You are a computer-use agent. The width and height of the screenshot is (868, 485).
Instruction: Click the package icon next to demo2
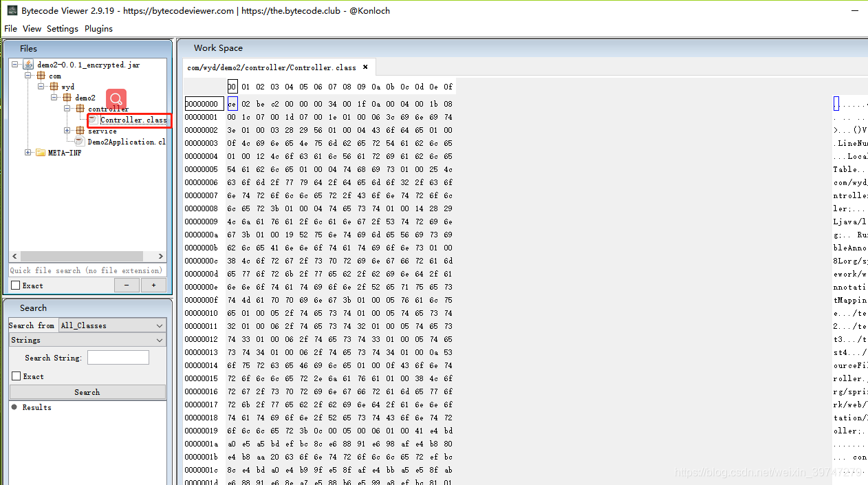67,98
